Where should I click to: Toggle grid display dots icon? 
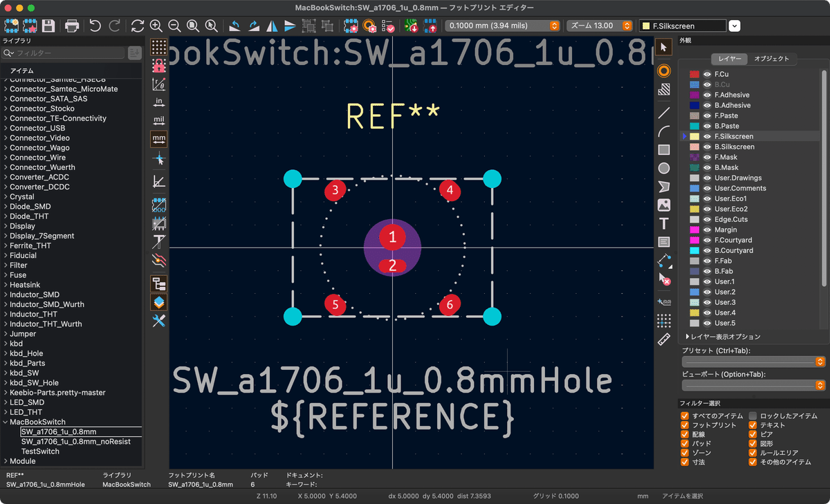pyautogui.click(x=159, y=48)
